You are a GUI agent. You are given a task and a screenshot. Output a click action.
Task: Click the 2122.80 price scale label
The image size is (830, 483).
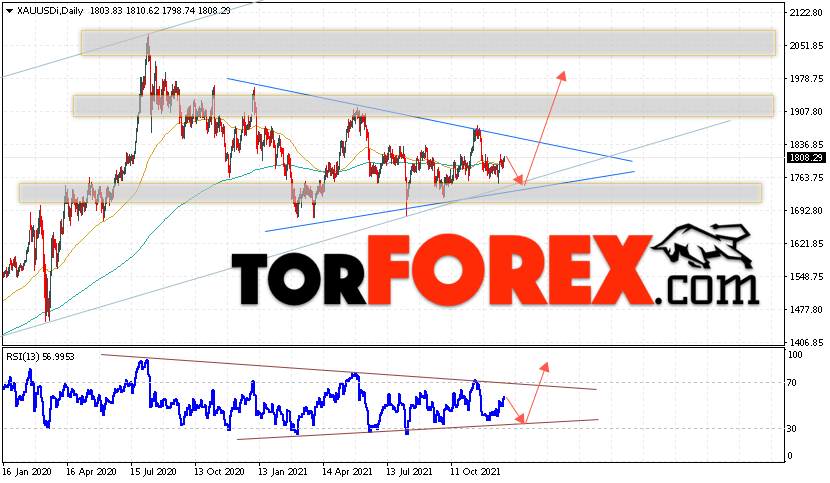[x=806, y=12]
